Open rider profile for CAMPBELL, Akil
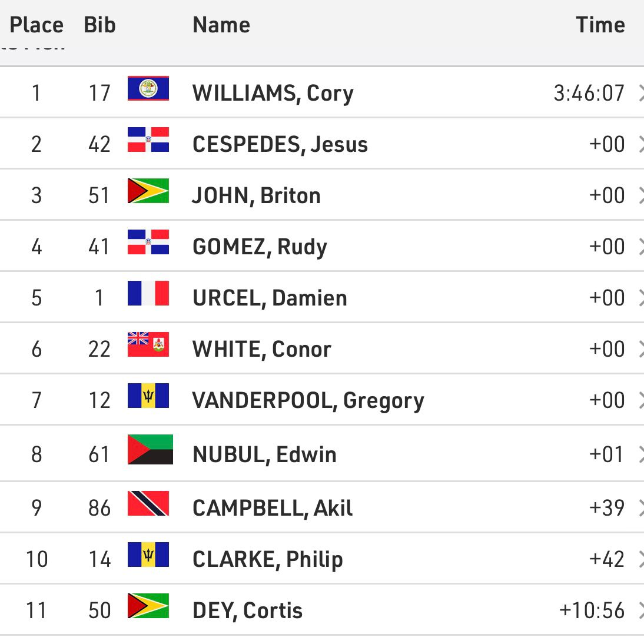This screenshot has width=644, height=644. [x=273, y=508]
